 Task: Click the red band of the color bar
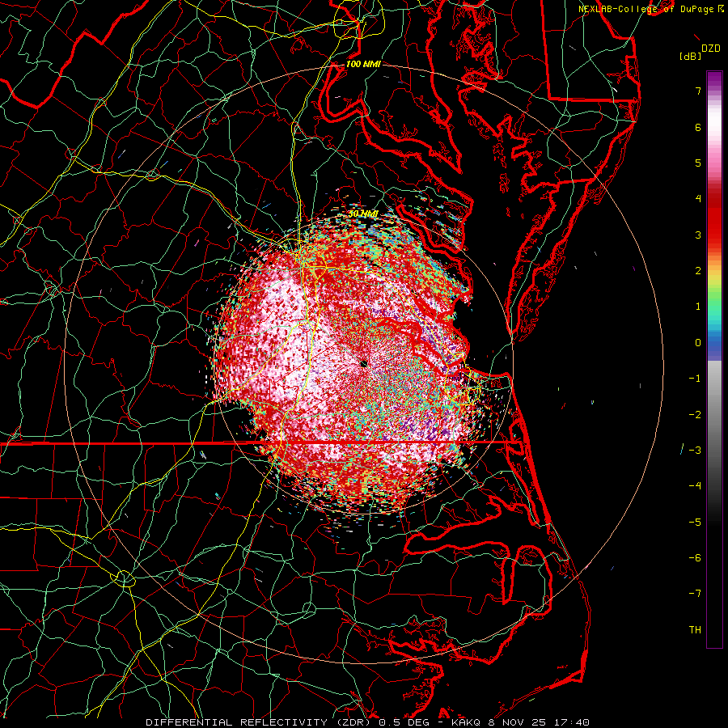714,218
